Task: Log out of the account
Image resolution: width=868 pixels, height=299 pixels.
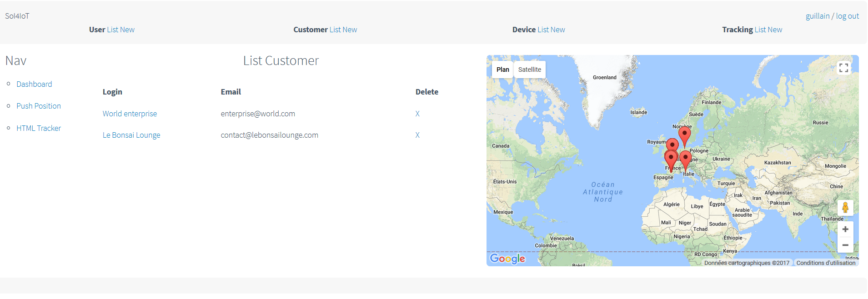Action: [848, 16]
